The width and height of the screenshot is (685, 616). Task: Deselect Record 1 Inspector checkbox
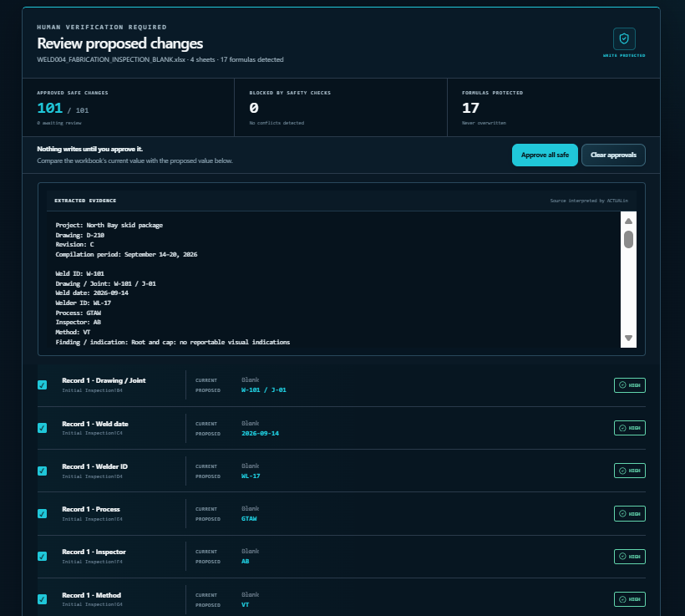[x=42, y=556]
